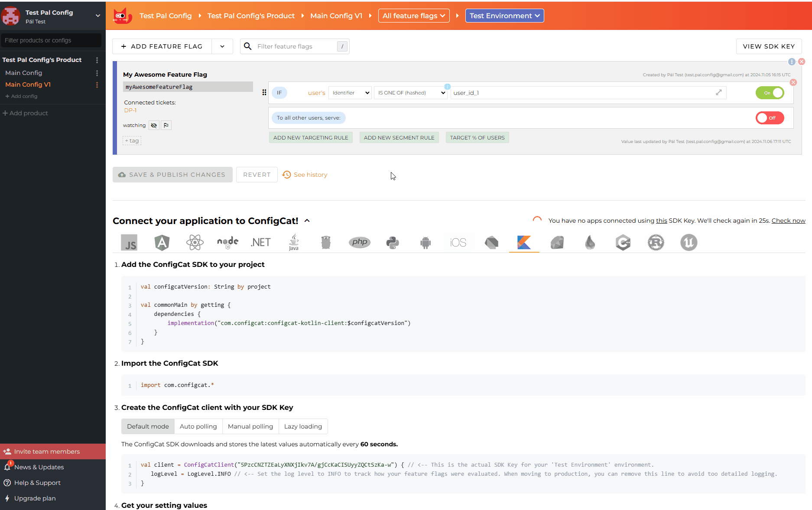Switch to the Manual polling tab
Screen dimensions: 812x510
[250, 426]
